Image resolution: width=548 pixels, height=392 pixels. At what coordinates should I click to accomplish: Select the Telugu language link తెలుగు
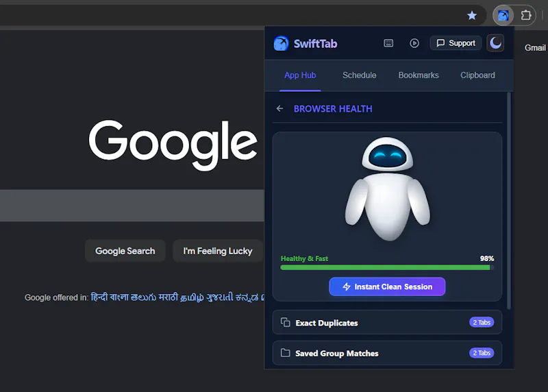tap(143, 297)
